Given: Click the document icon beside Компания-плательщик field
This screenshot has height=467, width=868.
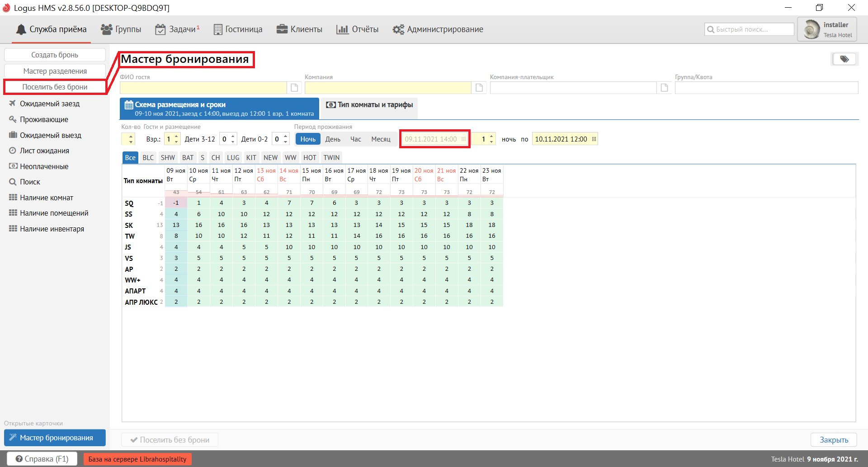Looking at the screenshot, I should point(664,88).
